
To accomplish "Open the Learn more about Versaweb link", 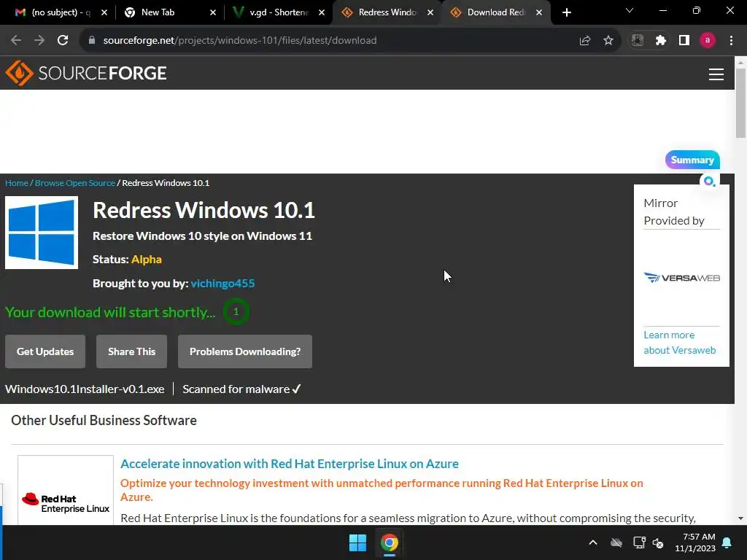I will pyautogui.click(x=680, y=343).
